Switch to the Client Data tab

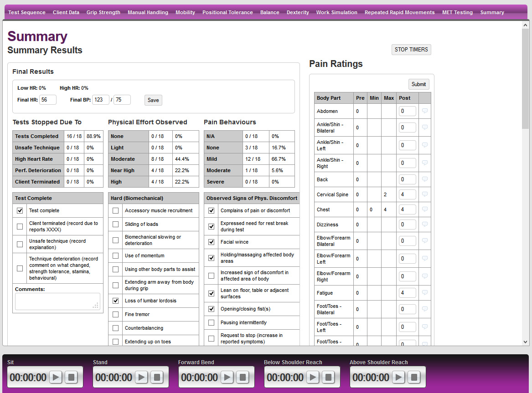tap(66, 12)
